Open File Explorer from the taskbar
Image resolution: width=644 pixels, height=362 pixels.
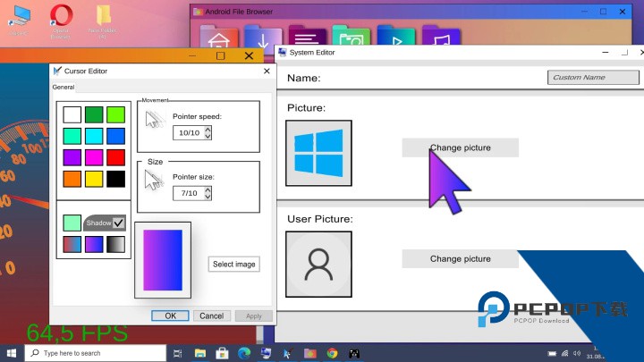click(200, 353)
